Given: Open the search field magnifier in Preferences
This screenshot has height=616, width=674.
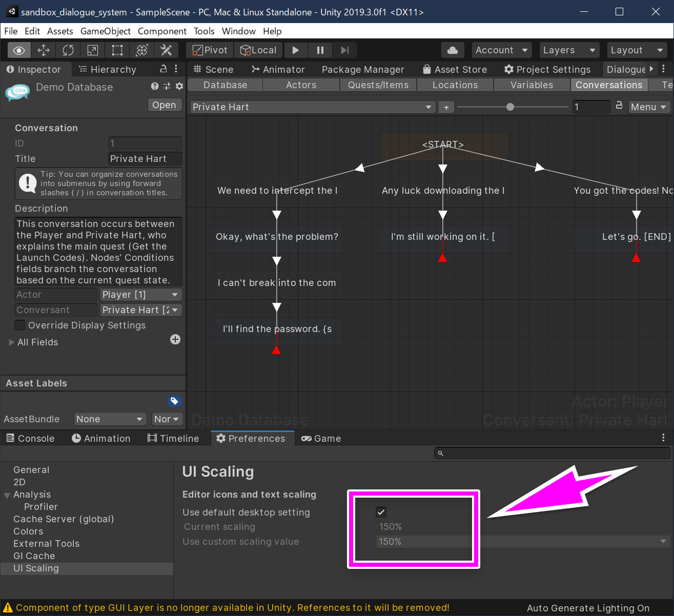Looking at the screenshot, I should pos(440,453).
